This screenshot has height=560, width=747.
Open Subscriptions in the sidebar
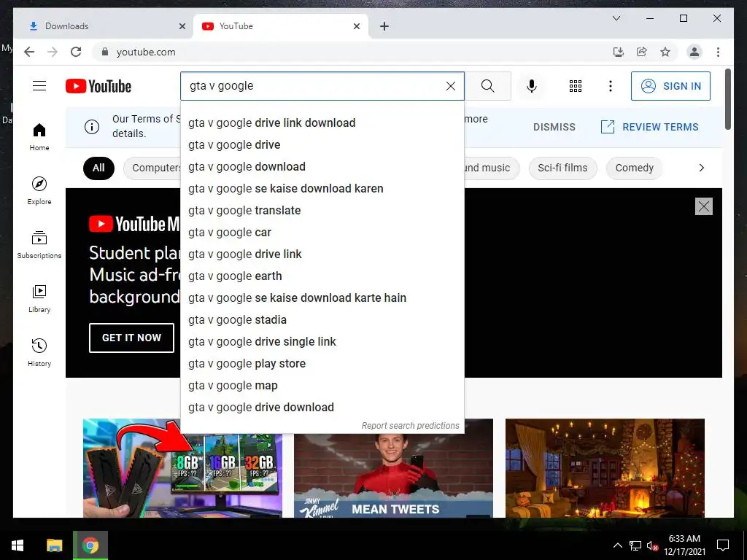(39, 245)
